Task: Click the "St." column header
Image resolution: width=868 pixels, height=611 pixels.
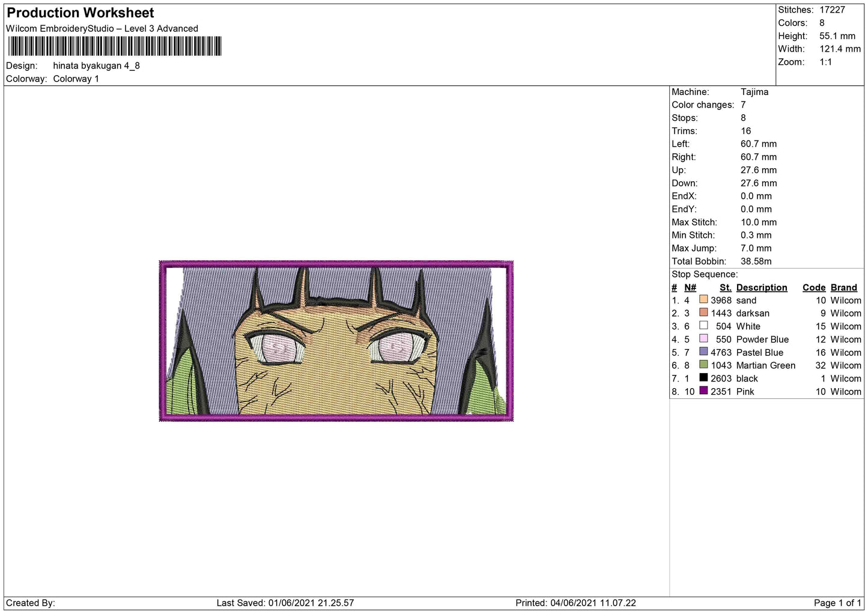Action: [x=726, y=288]
